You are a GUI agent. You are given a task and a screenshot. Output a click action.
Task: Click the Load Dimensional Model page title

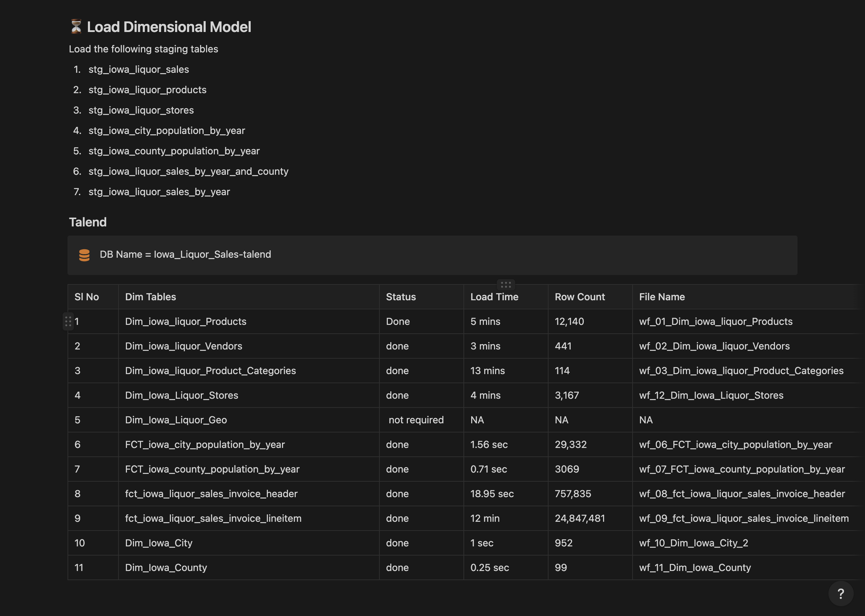169,27
